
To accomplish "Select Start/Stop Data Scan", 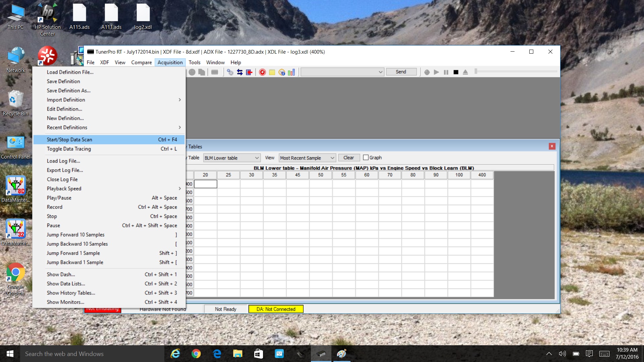I will [109, 139].
